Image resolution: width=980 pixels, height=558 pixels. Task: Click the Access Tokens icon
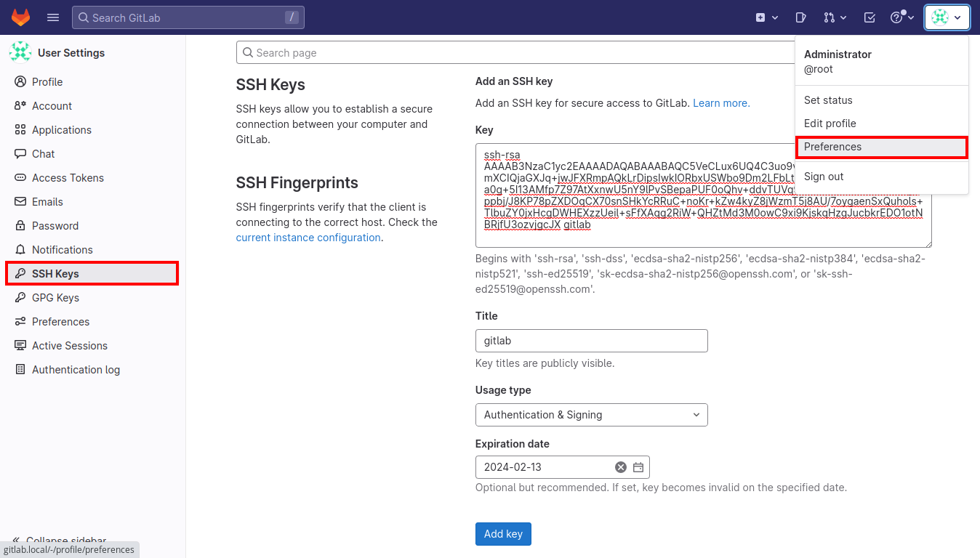tap(20, 178)
